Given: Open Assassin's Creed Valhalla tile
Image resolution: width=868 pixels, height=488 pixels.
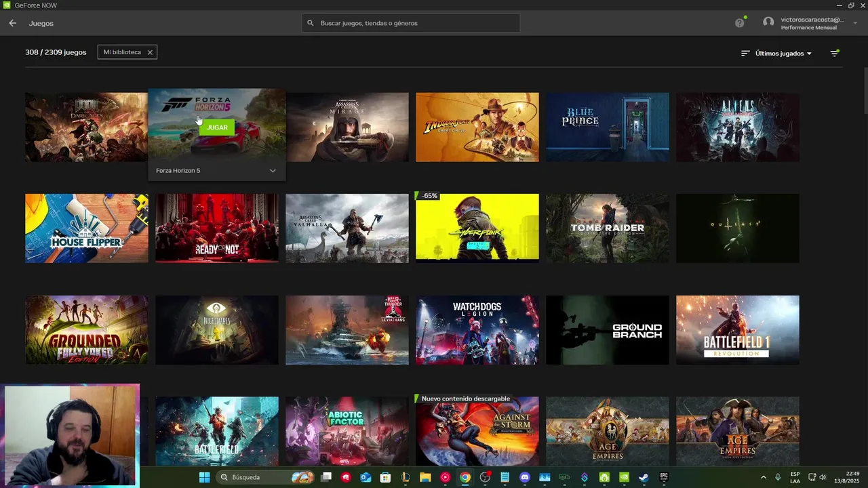Looking at the screenshot, I should pyautogui.click(x=347, y=228).
